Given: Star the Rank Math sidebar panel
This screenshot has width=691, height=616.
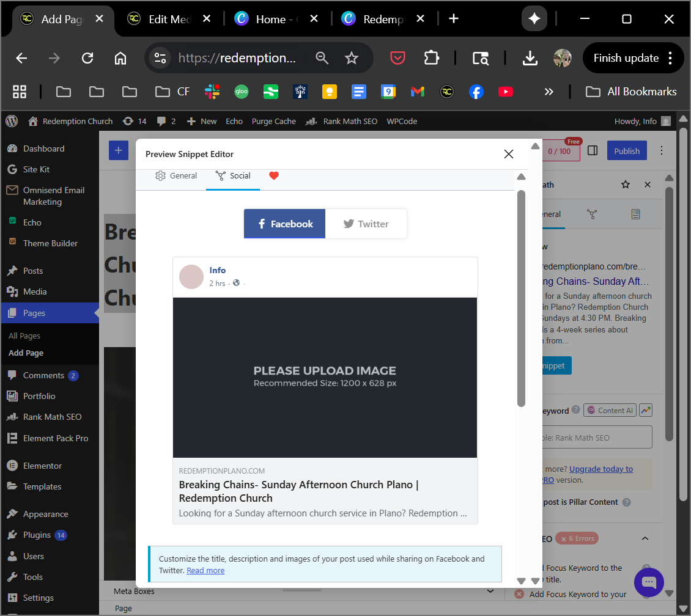Looking at the screenshot, I should pos(625,185).
